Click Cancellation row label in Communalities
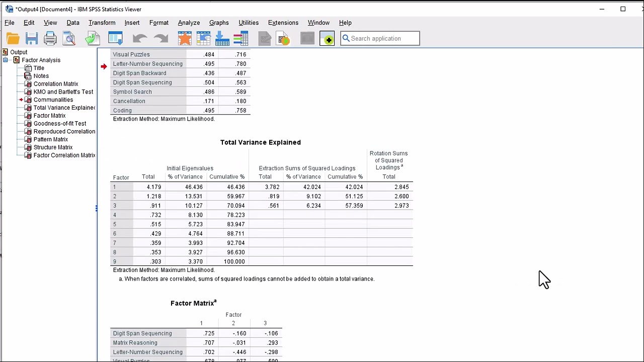This screenshot has width=644, height=362. [129, 101]
